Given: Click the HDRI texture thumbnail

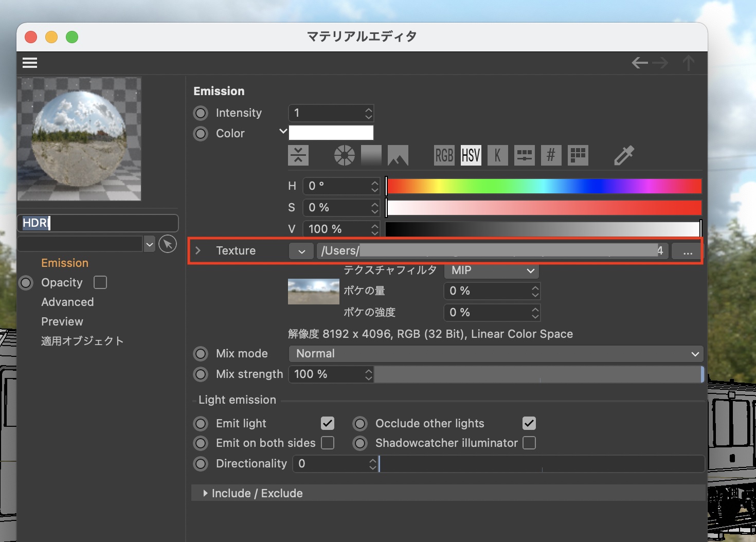Looking at the screenshot, I should pos(313,292).
